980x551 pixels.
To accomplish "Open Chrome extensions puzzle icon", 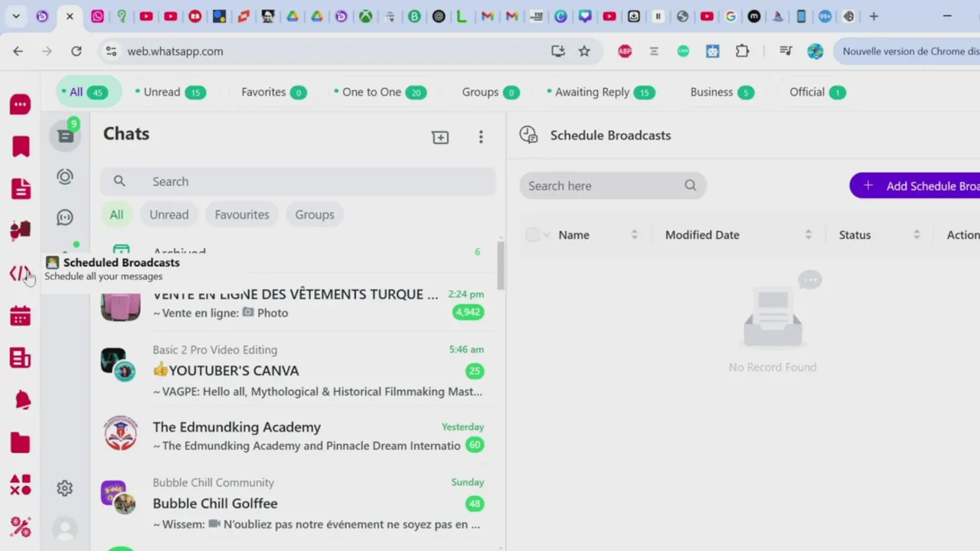I will pyautogui.click(x=742, y=51).
